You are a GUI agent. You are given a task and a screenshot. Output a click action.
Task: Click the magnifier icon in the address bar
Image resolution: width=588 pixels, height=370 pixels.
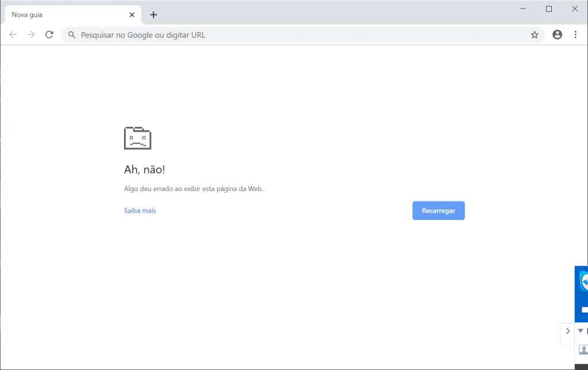tap(72, 35)
